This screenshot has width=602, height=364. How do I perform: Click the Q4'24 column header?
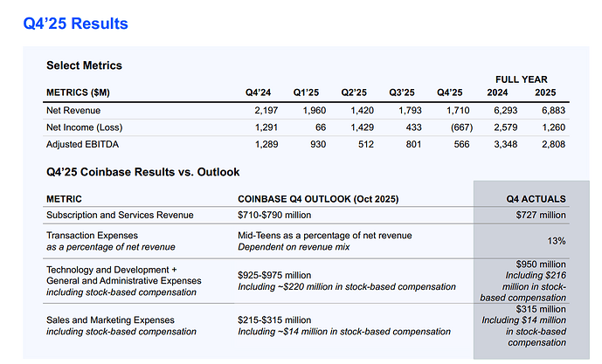[x=258, y=93]
